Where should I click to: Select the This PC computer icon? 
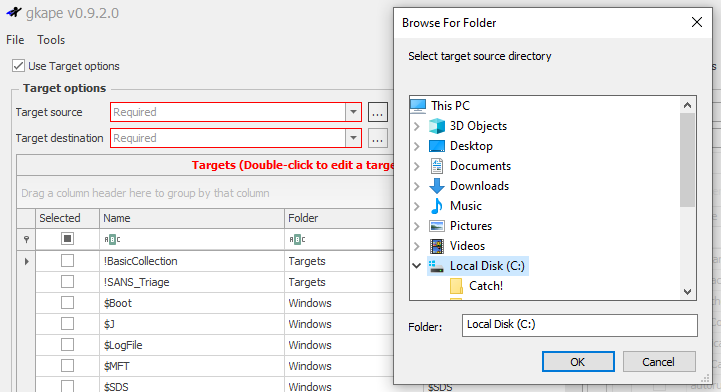[x=418, y=106]
